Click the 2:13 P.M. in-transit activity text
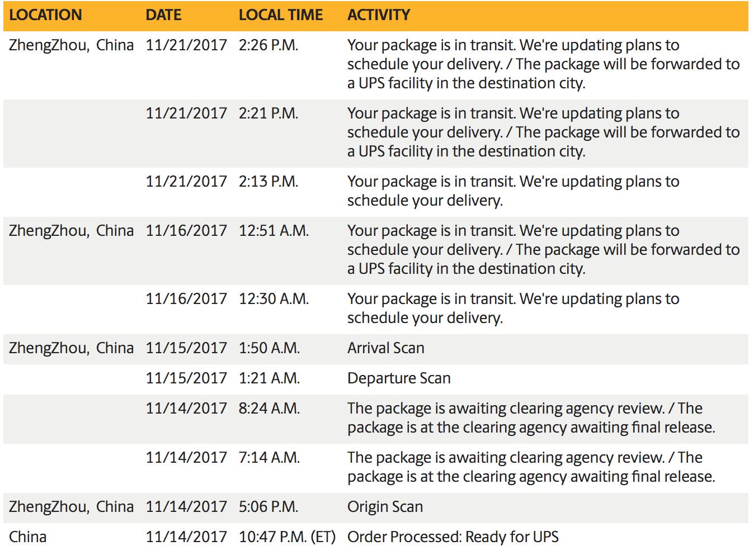Viewport: 754px width, 560px height. [x=513, y=191]
